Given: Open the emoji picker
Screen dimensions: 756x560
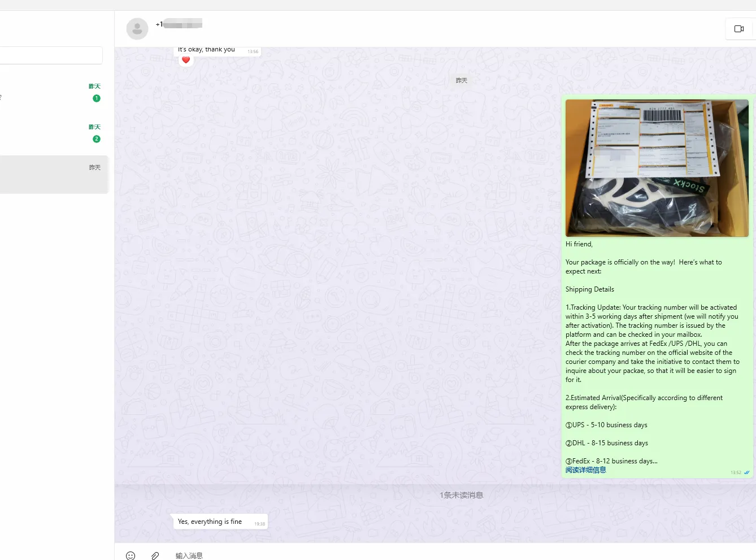Looking at the screenshot, I should [x=131, y=555].
